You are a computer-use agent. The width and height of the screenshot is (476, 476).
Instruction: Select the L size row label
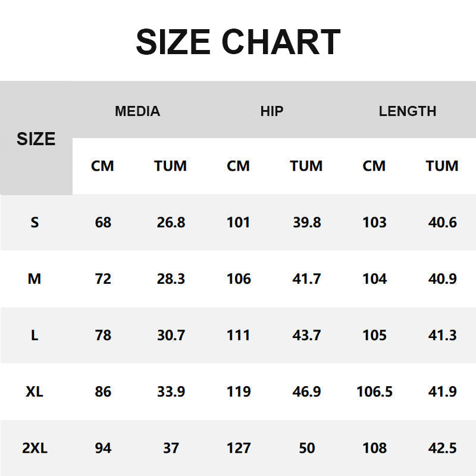tap(35, 335)
